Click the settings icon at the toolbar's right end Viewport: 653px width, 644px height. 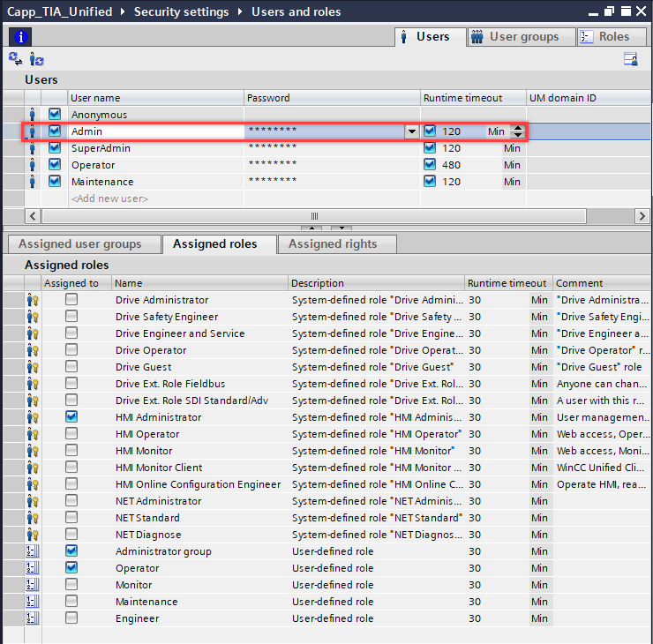631,59
